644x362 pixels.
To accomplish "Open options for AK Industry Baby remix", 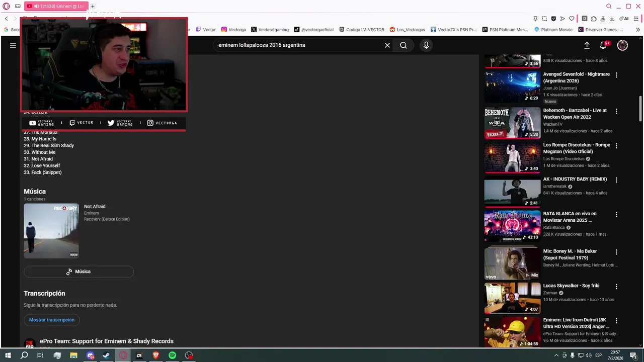I will click(616, 180).
